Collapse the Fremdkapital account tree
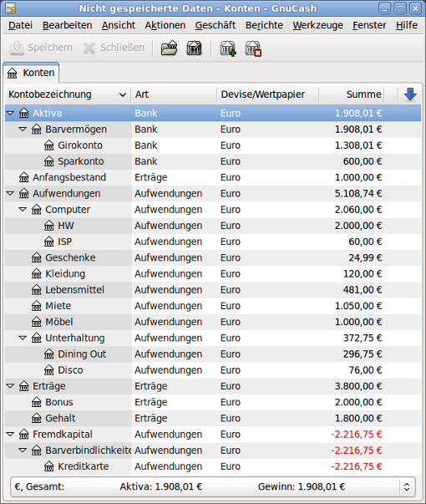 click(10, 435)
